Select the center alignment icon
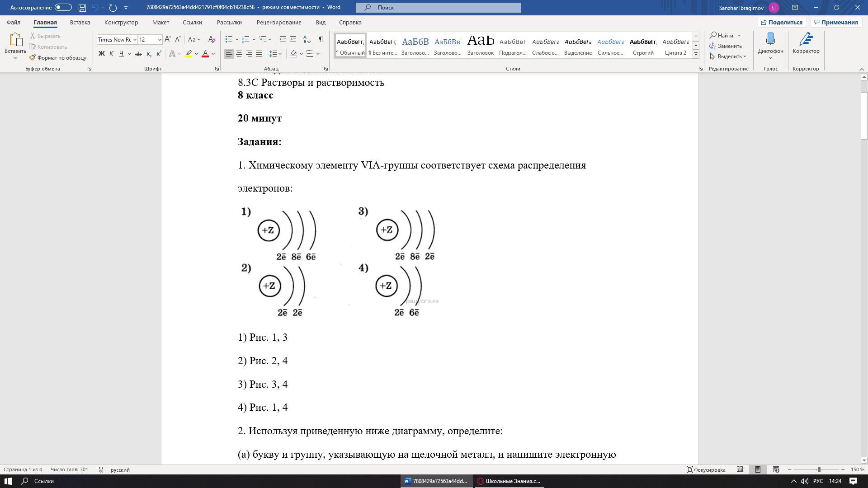Image resolution: width=868 pixels, height=488 pixels. coord(239,54)
